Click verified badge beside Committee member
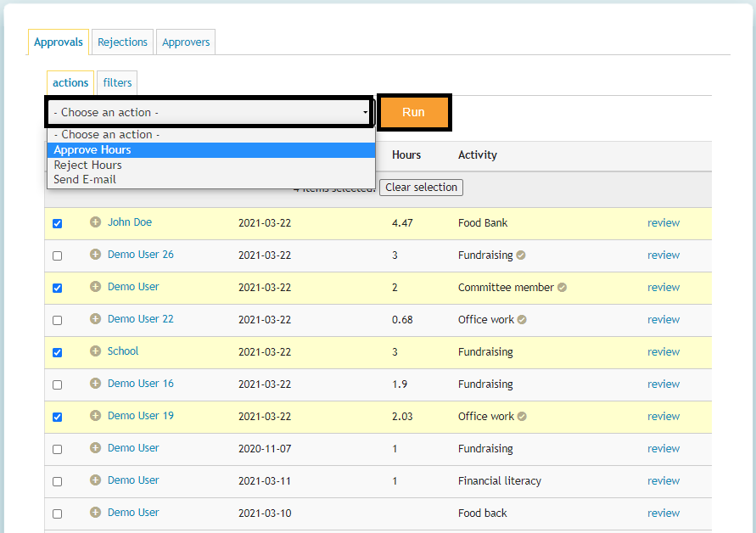756x533 pixels. tap(562, 288)
